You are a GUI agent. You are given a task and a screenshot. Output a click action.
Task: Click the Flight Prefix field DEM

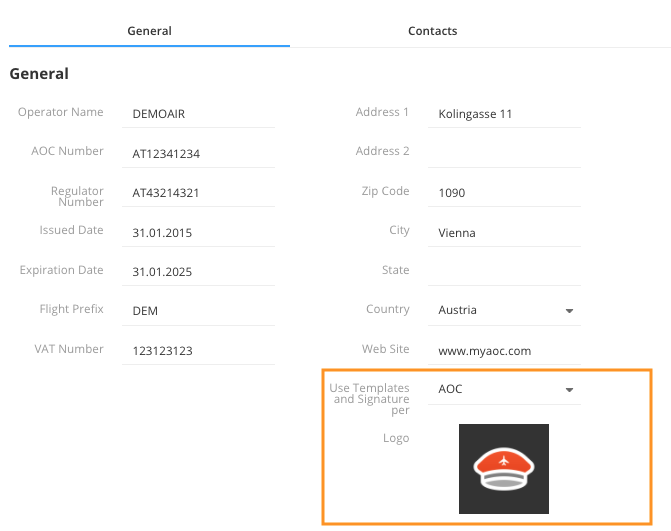[x=198, y=311]
